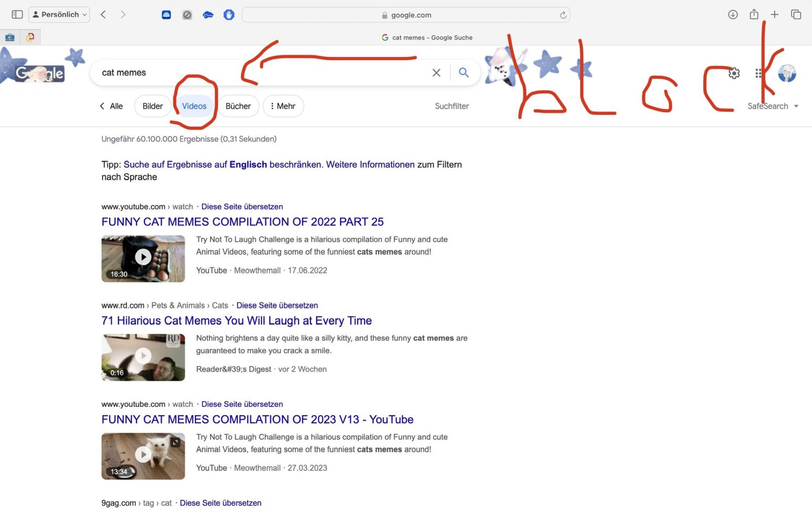Open FUNNY CAT MEMES COMPILATION OF 2023 V13
The height and width of the screenshot is (508, 812).
pos(257,419)
